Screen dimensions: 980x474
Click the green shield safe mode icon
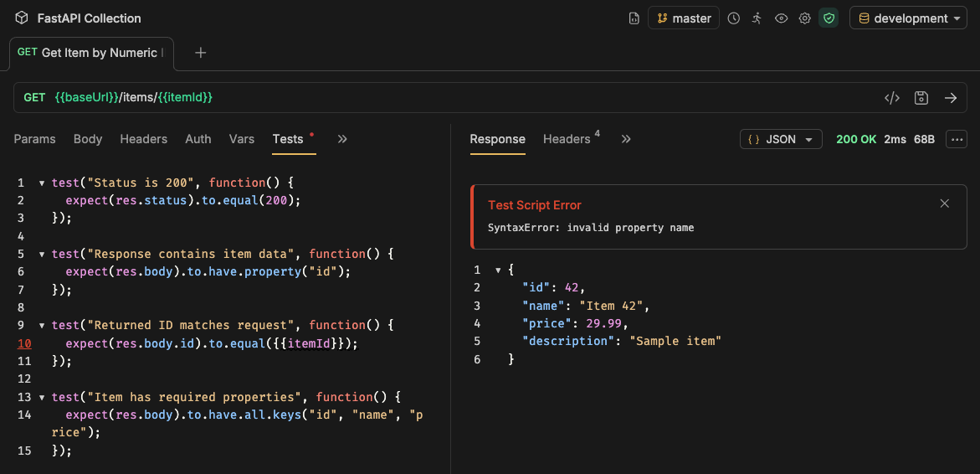(829, 18)
